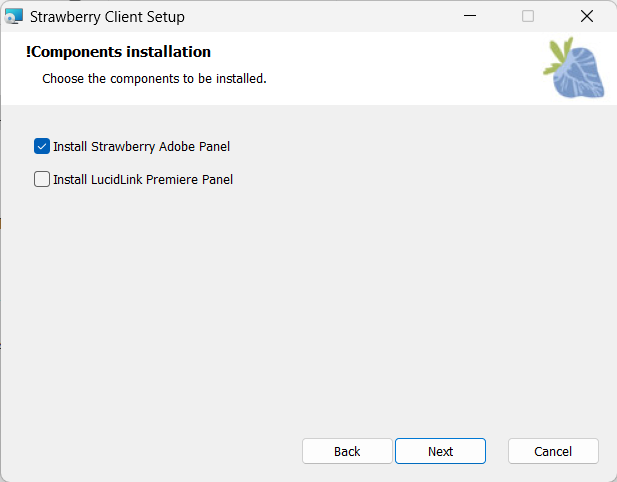Click the empty title bar area
617x482 pixels.
320,16
